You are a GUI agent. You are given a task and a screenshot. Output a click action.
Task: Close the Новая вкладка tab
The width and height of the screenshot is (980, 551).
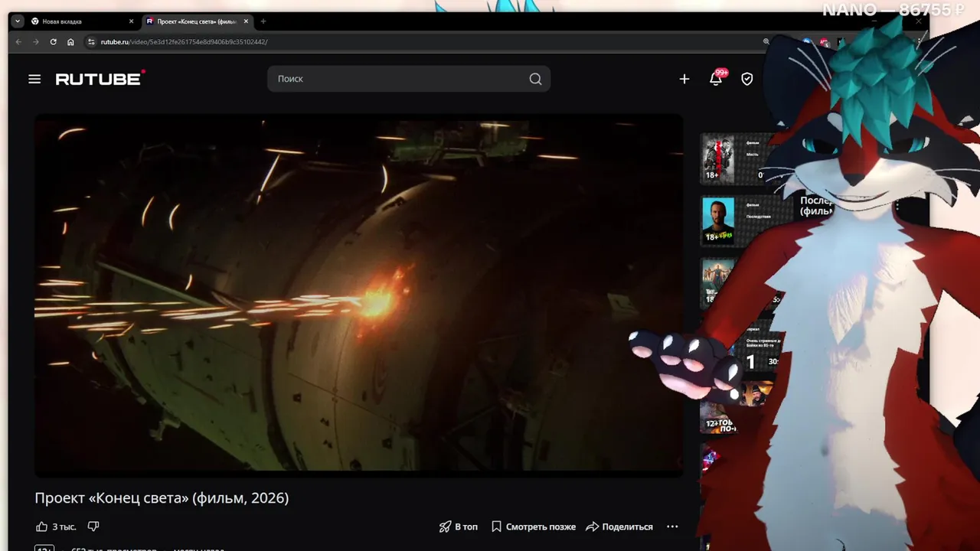(x=131, y=21)
